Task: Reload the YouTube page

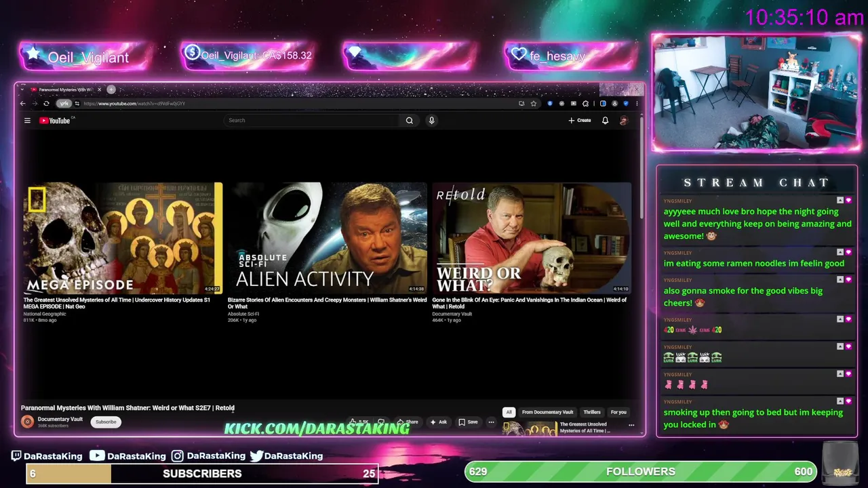Action: pos(46,104)
